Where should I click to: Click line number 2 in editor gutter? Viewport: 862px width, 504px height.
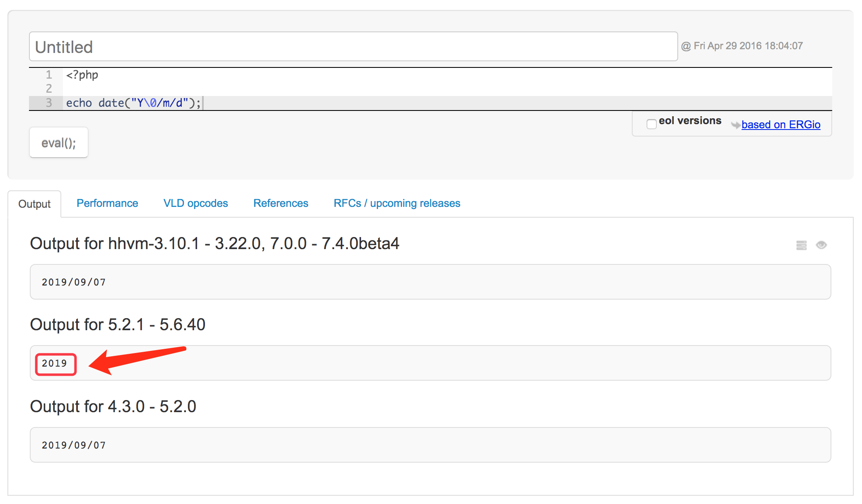coord(49,89)
